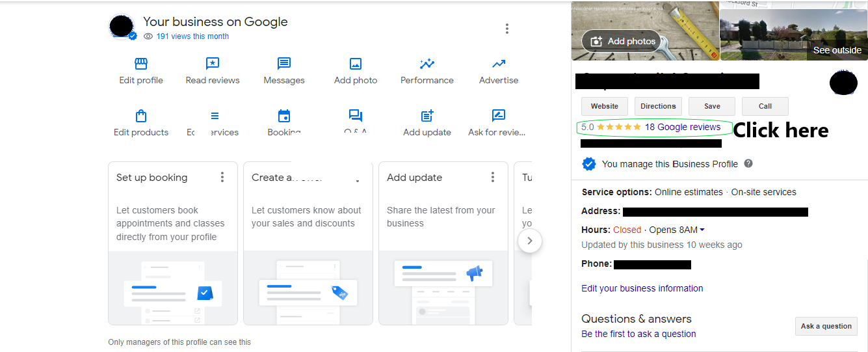Screen dimensions: 868x352
Task: Open the create offer card description
Action: click(x=306, y=217)
